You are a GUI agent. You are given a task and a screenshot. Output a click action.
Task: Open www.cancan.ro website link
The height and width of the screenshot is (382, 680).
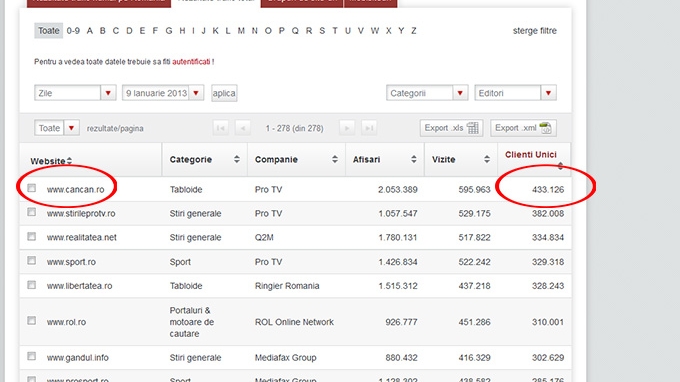[x=75, y=189]
